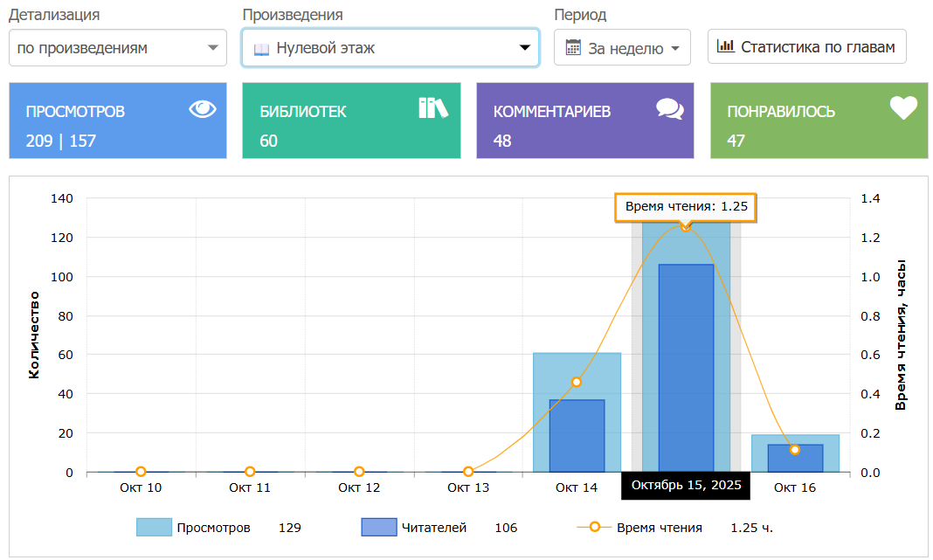Click the reading time point on Окт 10

(x=141, y=472)
